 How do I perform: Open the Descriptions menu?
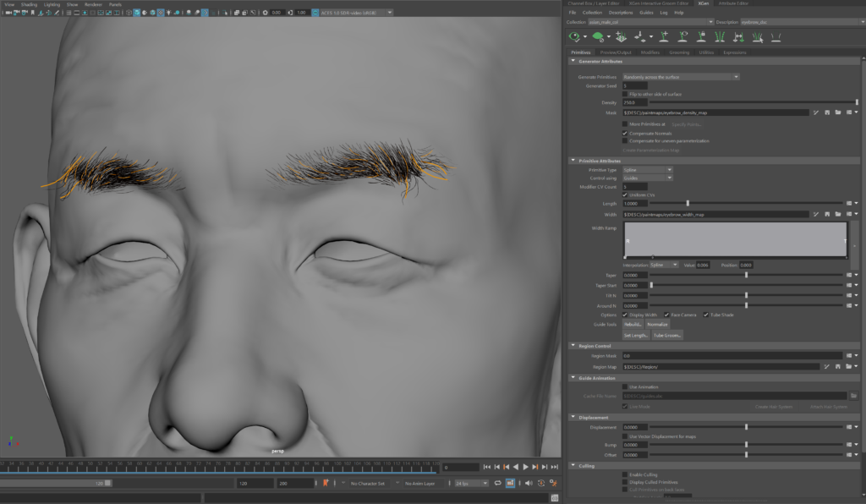[x=620, y=13]
